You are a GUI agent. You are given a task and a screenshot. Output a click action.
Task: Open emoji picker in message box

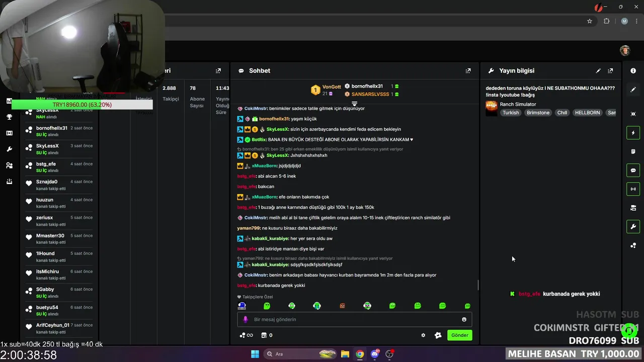click(464, 319)
